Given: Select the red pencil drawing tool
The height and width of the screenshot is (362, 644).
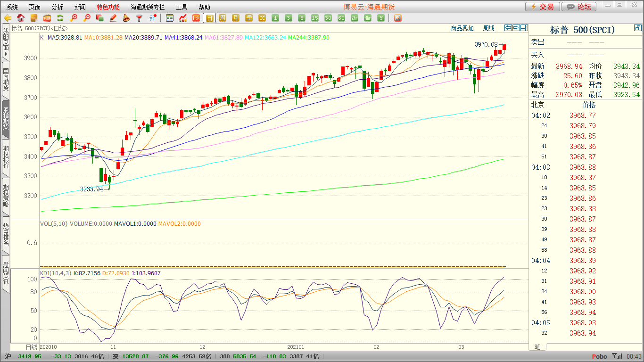Looking at the screenshot, I should coord(113,18).
